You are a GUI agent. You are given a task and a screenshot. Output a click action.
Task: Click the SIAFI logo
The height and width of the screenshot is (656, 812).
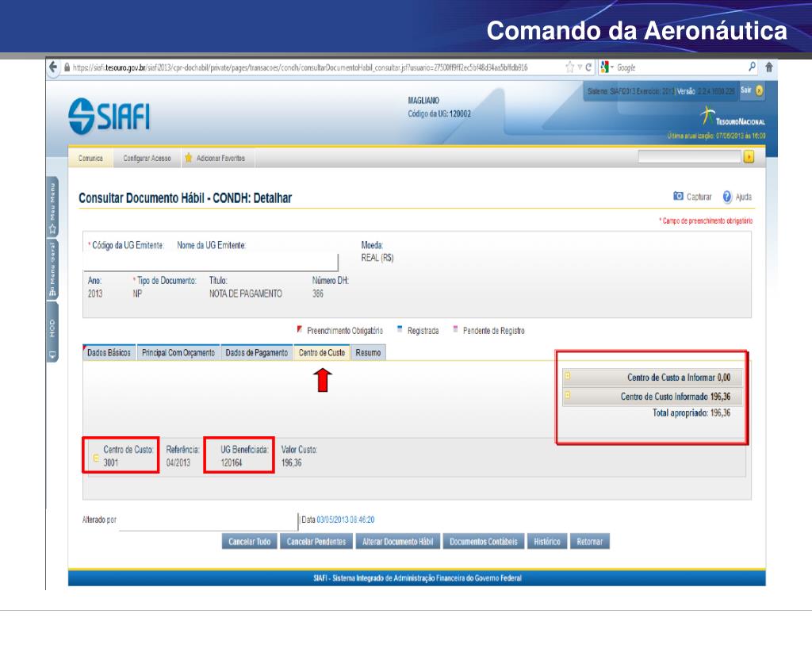coord(109,116)
